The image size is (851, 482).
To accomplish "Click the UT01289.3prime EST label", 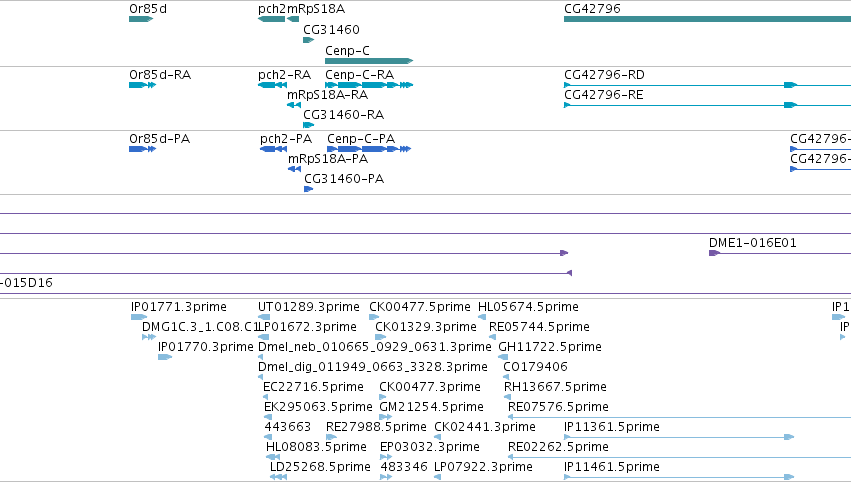I will pos(309,307).
